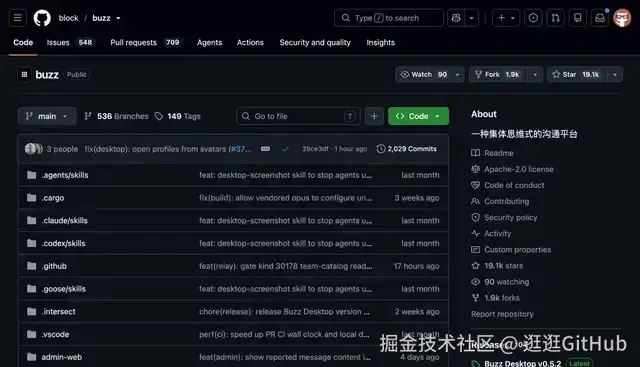Expand commit message ellipsis button
640x367 pixels.
tap(265, 149)
